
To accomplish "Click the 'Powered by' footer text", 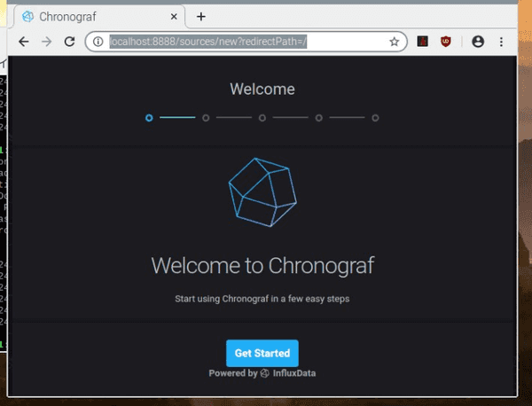I will click(x=233, y=373).
